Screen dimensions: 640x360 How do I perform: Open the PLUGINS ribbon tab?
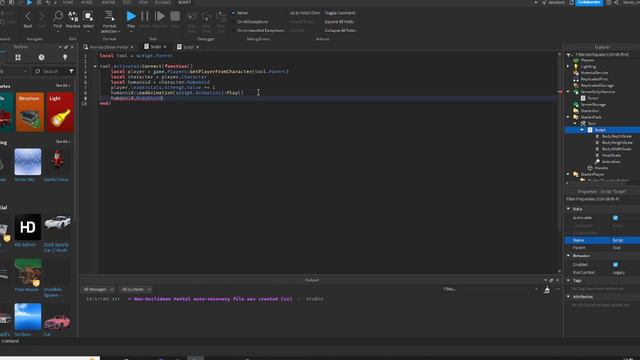coord(162,2)
